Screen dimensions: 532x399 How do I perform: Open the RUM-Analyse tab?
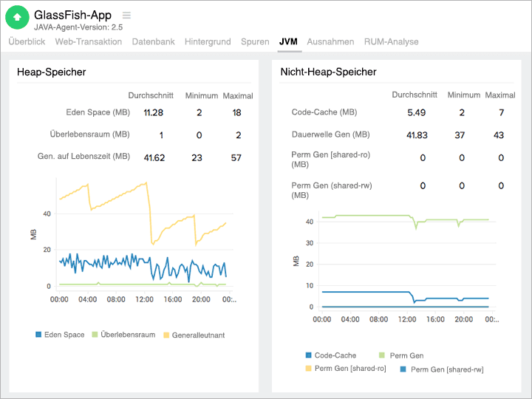(391, 42)
